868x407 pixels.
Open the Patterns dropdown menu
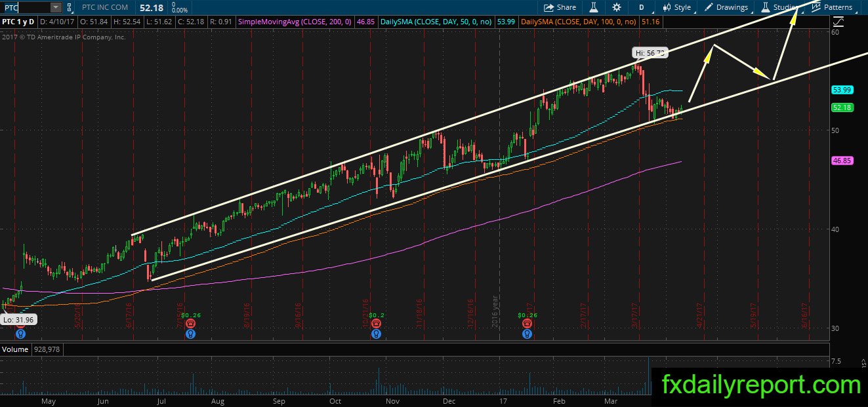coord(833,7)
